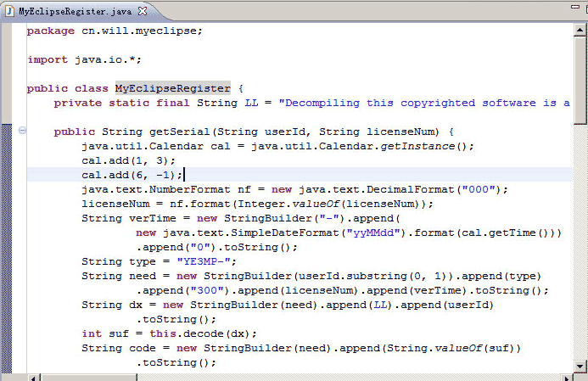Click 'java.io.*;' import text
The width and height of the screenshot is (588, 381).
[108, 59]
